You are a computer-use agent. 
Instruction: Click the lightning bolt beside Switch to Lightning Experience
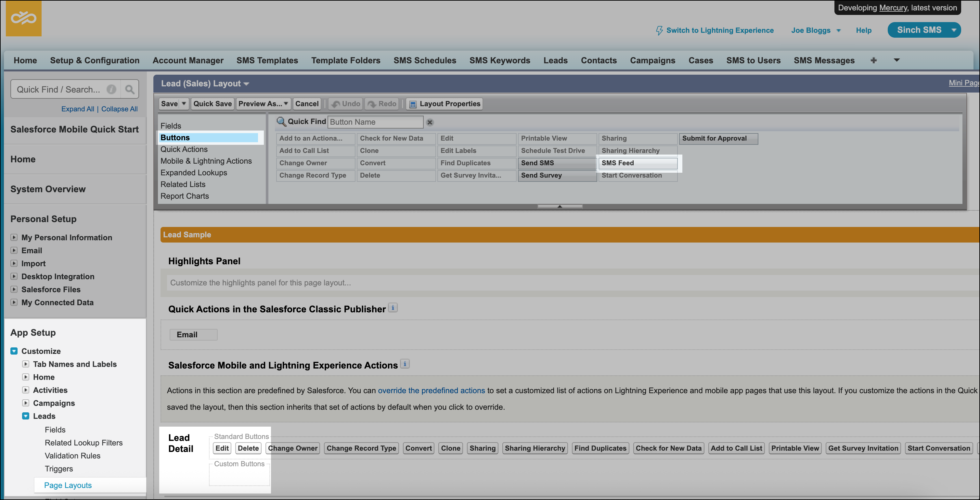[659, 30]
